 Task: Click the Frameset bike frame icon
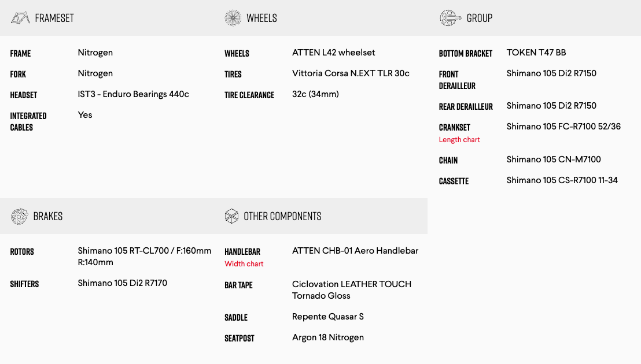(x=20, y=18)
